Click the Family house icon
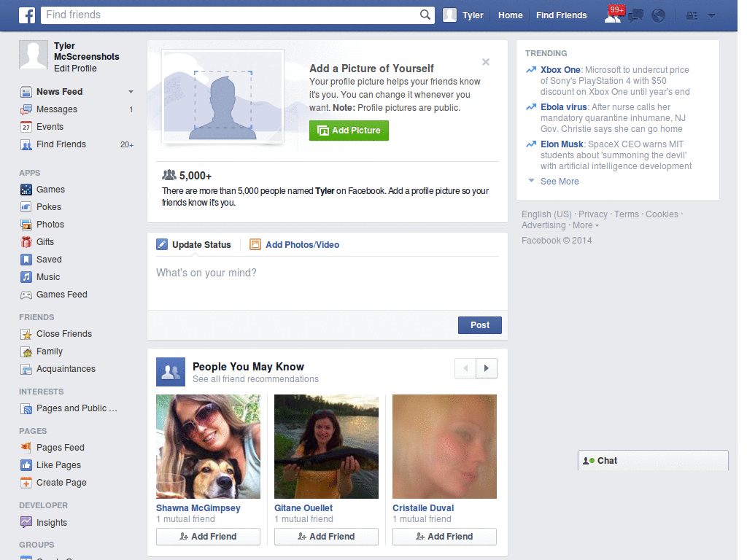This screenshot has width=747, height=560. (x=26, y=352)
